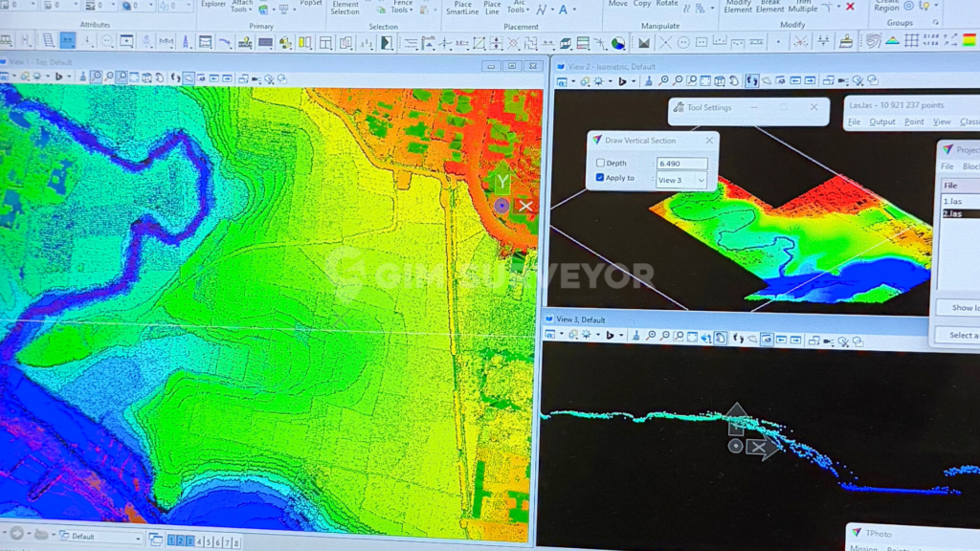The width and height of the screenshot is (980, 551).
Task: Uncheck the Apply to checkbox
Action: point(600,179)
